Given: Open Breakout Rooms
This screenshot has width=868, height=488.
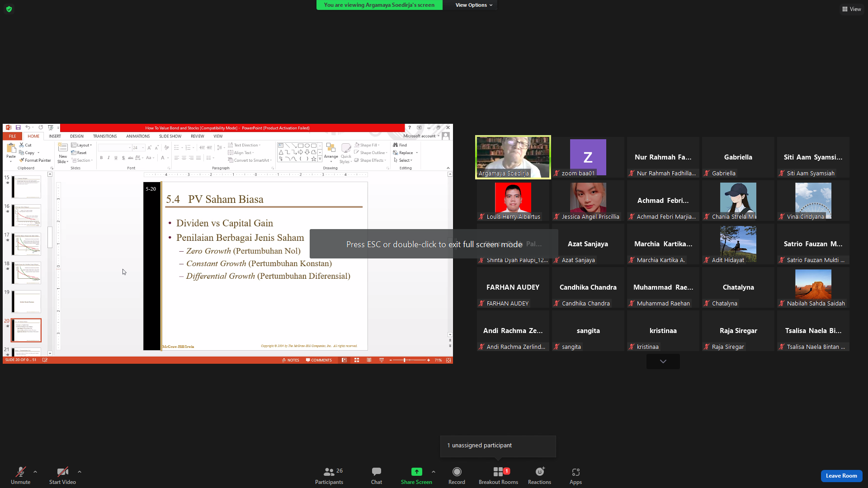Looking at the screenshot, I should point(498,475).
